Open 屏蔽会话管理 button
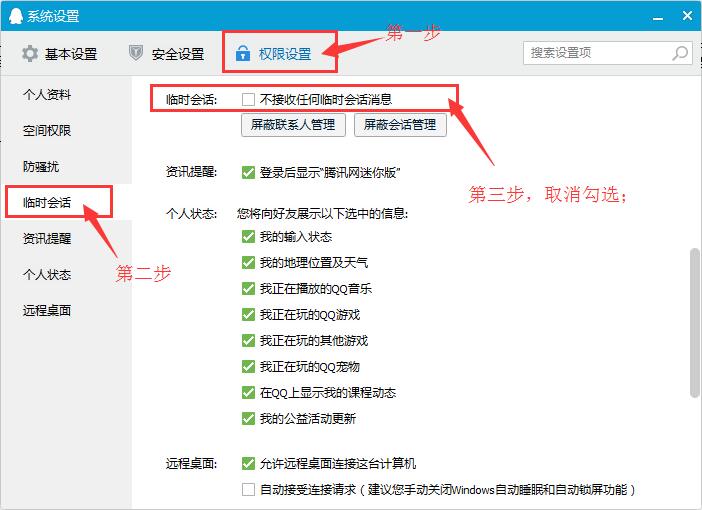Screen dimensions: 702x510 (x=400, y=125)
